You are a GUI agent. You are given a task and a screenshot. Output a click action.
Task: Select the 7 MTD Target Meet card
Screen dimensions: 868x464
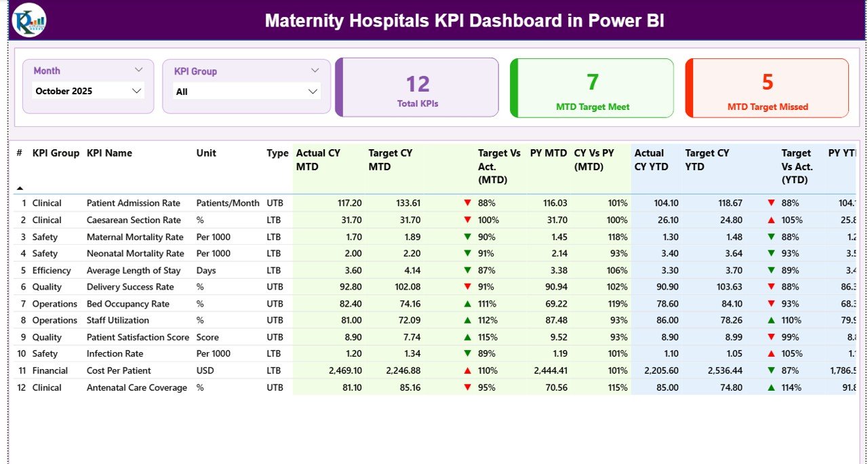tap(591, 88)
